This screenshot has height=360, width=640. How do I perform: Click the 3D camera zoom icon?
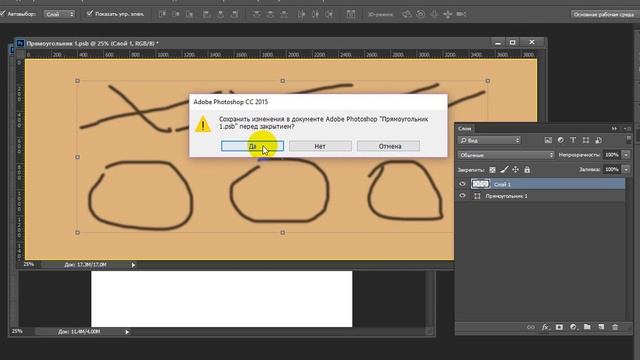(461, 14)
